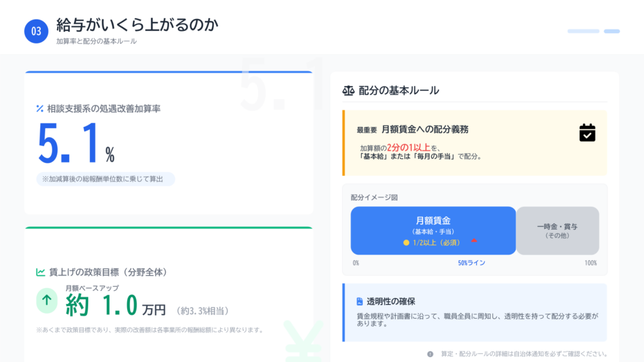644x362 pixels.
Task: Click the 50%ライン label
Action: point(471,263)
